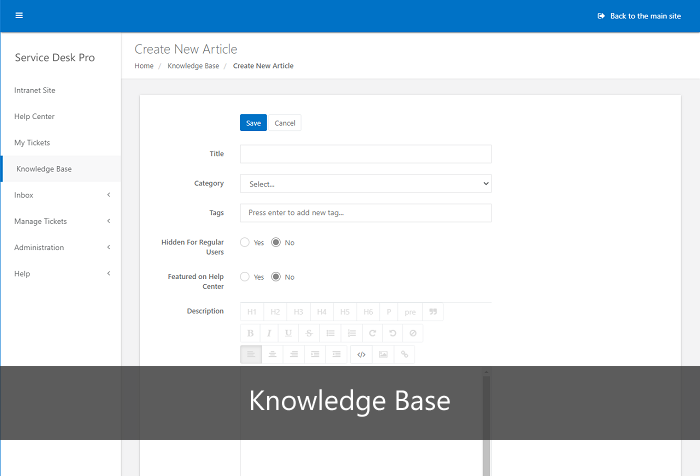Open code view with the </> icon
Screen dimensions: 700x476
pyautogui.click(x=361, y=355)
